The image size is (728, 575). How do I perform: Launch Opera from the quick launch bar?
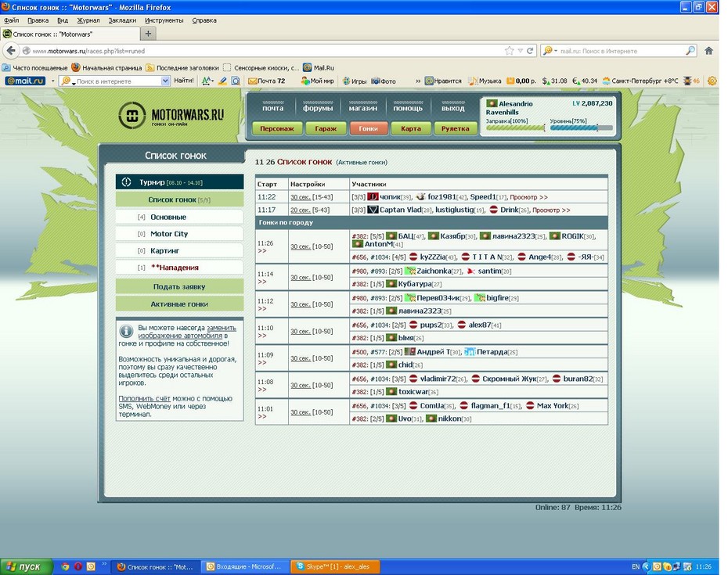[78, 566]
